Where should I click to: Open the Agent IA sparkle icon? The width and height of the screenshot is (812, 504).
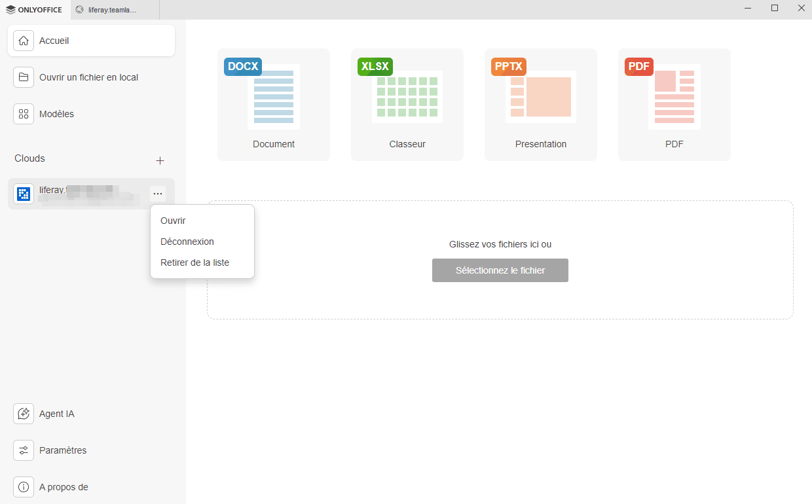coord(24,414)
